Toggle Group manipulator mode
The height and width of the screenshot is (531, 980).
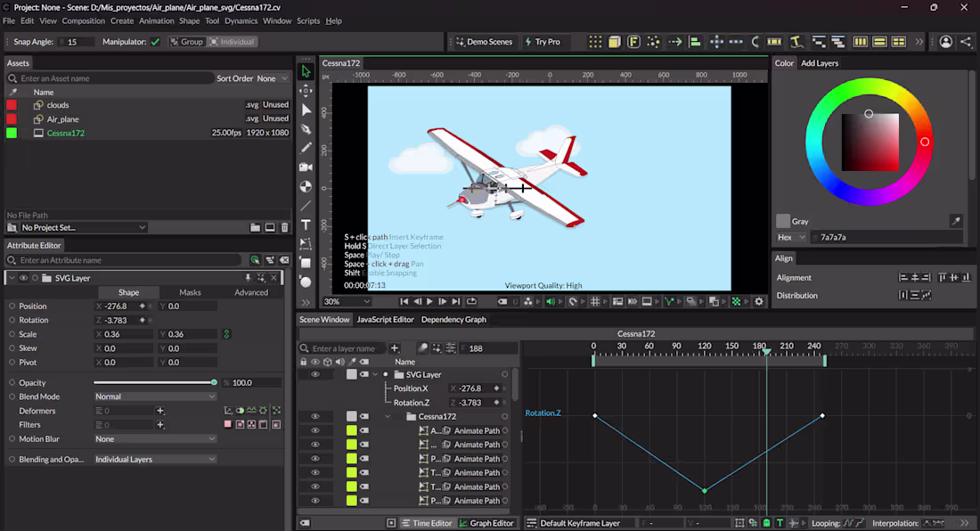[186, 42]
